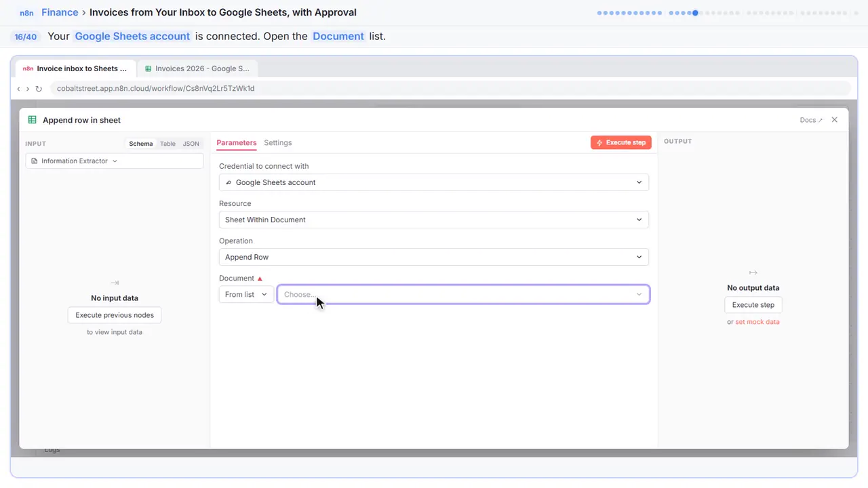The height and width of the screenshot is (488, 868).
Task: Open the Google Sheets account credential dropdown
Action: click(x=434, y=182)
